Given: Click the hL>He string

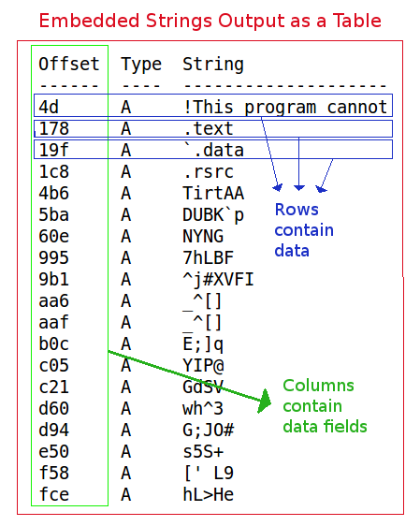Looking at the screenshot, I should point(209,495).
